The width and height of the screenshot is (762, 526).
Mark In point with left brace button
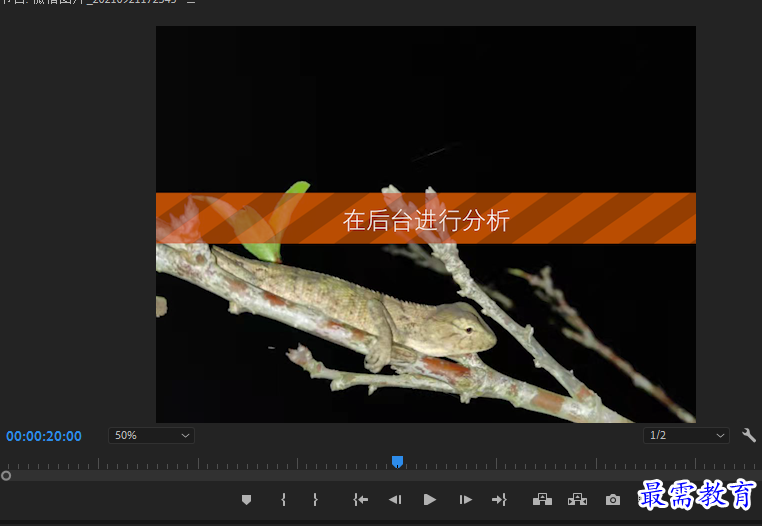pyautogui.click(x=283, y=500)
